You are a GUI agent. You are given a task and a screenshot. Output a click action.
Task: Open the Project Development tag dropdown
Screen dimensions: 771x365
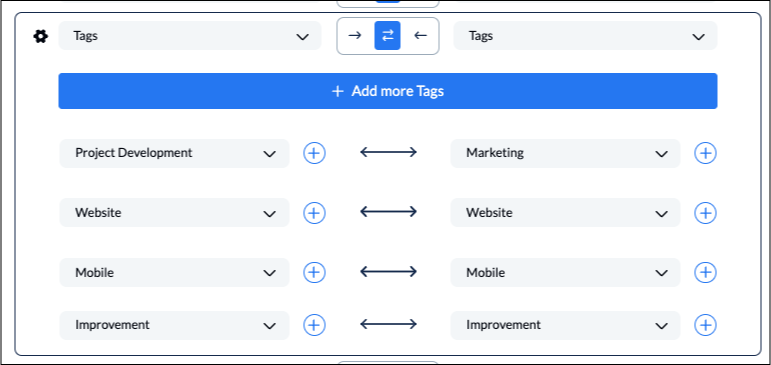point(175,153)
